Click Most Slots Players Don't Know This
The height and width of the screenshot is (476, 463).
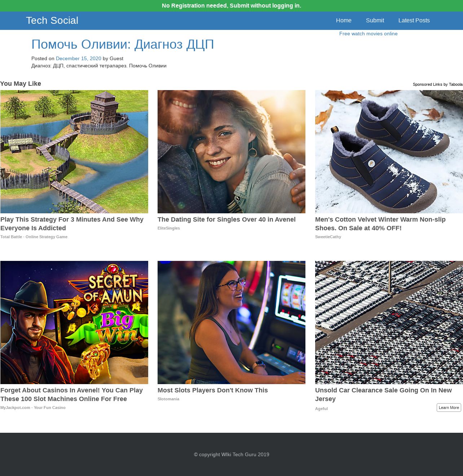pyautogui.click(x=213, y=390)
